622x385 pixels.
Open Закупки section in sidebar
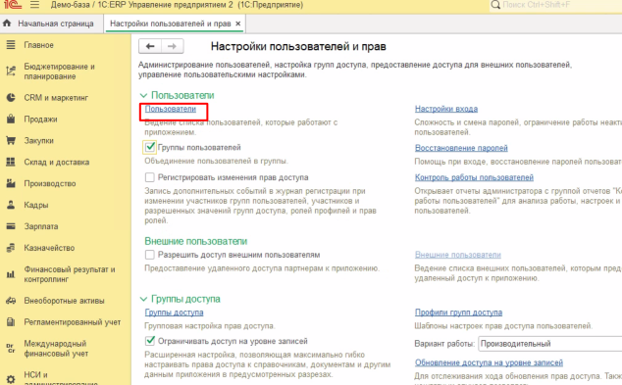click(x=38, y=140)
